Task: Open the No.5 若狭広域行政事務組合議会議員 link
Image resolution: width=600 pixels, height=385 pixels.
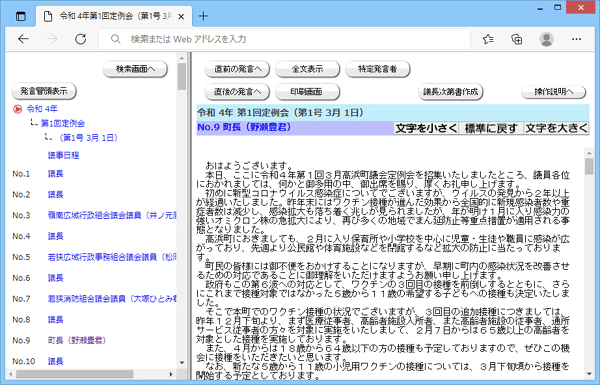Action: point(112,257)
